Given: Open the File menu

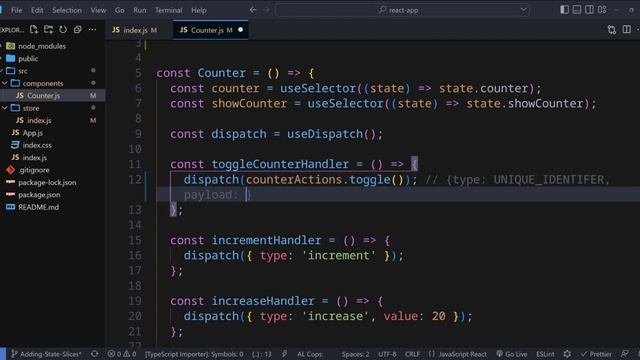Looking at the screenshot, I should tap(16, 10).
